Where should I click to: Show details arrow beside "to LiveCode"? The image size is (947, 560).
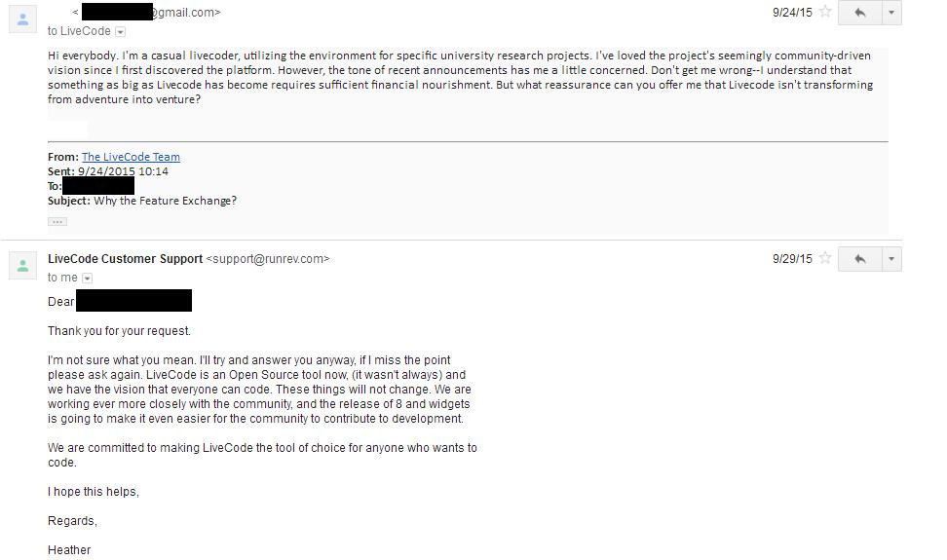click(121, 32)
